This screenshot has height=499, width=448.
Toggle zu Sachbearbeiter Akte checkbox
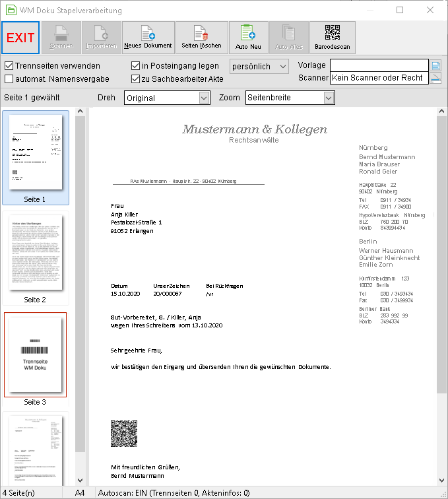(135, 79)
